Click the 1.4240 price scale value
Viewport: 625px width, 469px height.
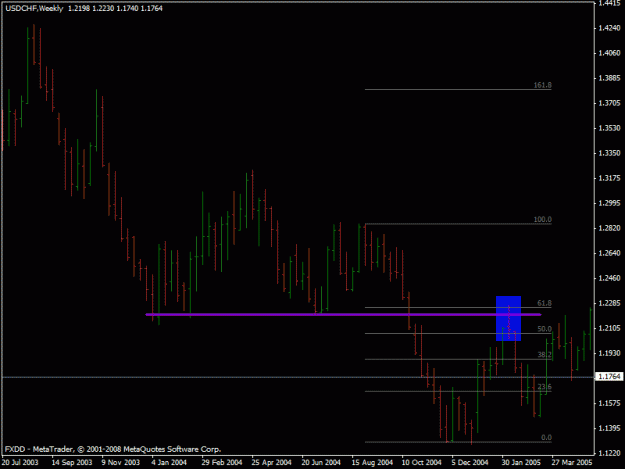[609, 28]
